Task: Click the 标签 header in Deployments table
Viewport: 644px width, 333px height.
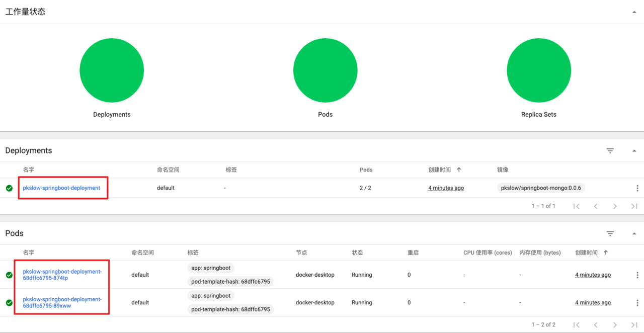Action: pos(231,170)
